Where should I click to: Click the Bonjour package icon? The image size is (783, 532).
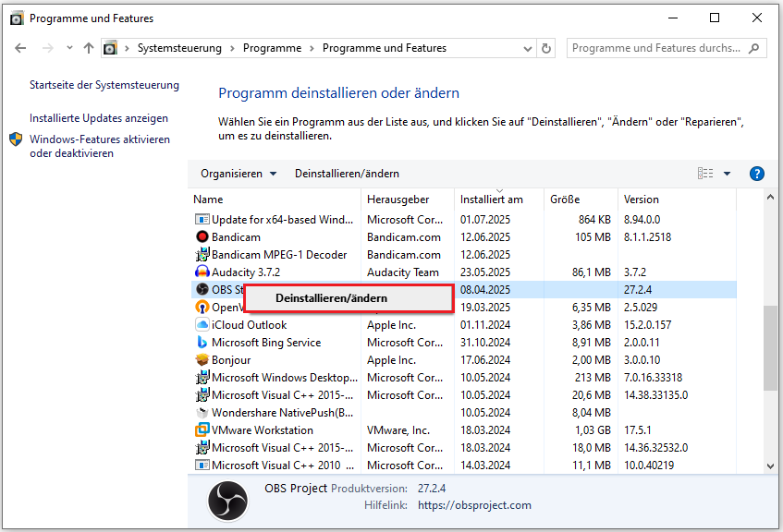[202, 360]
